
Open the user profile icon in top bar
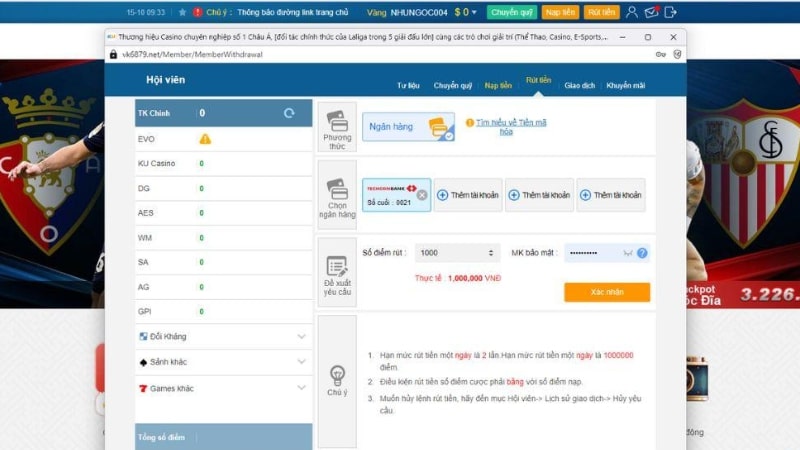click(634, 12)
